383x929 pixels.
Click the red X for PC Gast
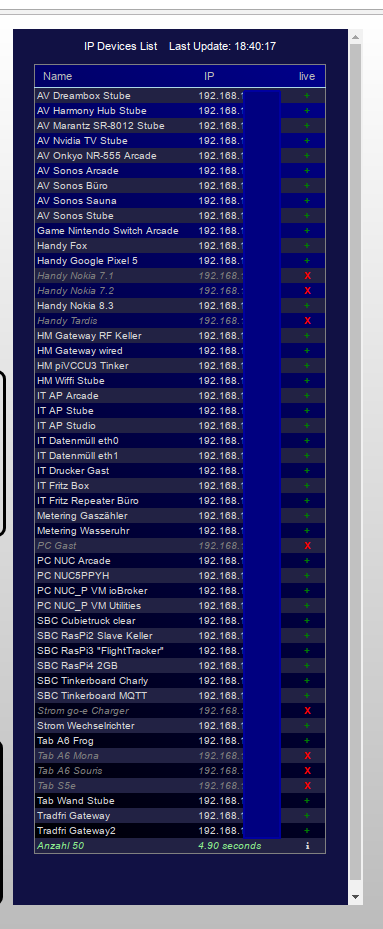(307, 546)
